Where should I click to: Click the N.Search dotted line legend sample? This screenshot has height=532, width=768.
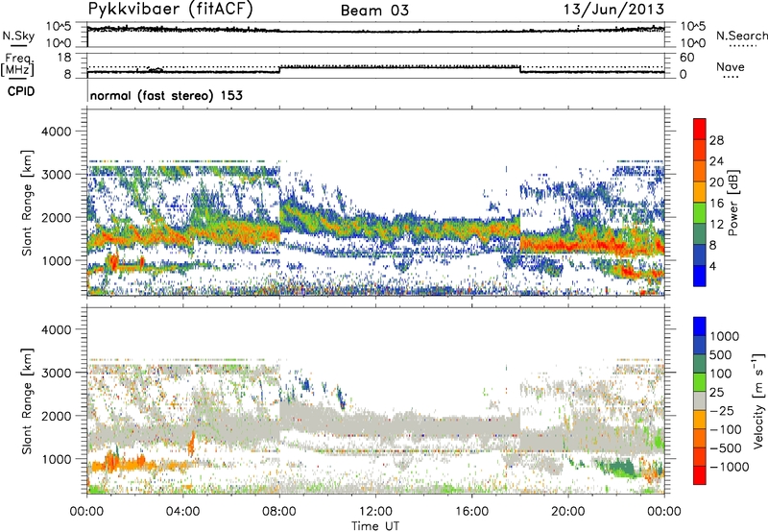(743, 46)
